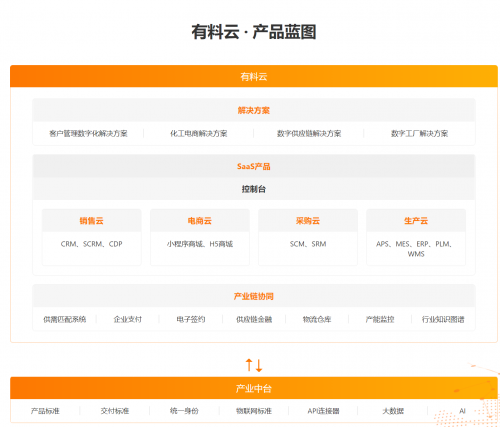Screen dimensions: 500x427
Task: Open 供需匹配系统 item
Action: (x=65, y=319)
